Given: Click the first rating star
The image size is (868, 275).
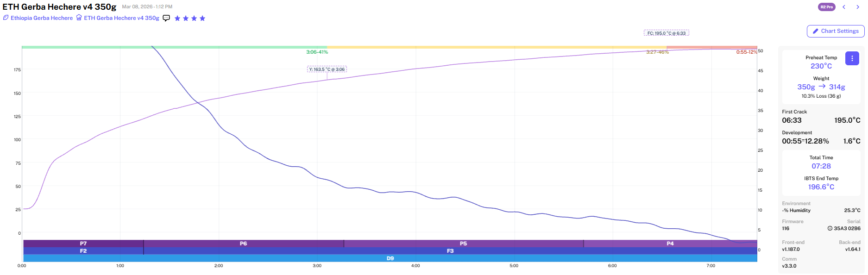Looking at the screenshot, I should (x=177, y=19).
